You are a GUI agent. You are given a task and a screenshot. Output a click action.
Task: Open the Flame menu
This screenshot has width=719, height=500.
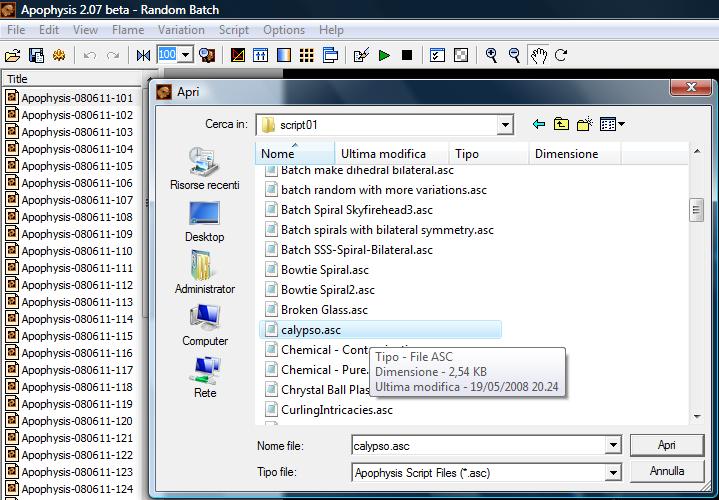[128, 30]
